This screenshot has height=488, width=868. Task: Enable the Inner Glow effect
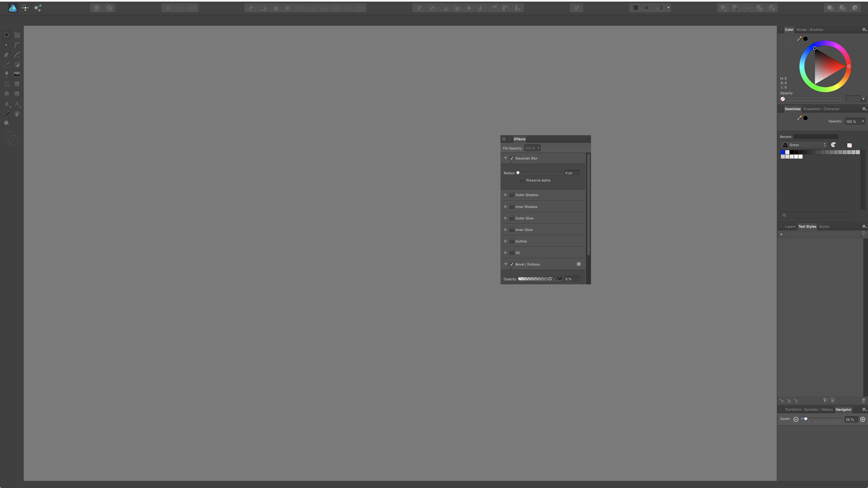tap(512, 230)
